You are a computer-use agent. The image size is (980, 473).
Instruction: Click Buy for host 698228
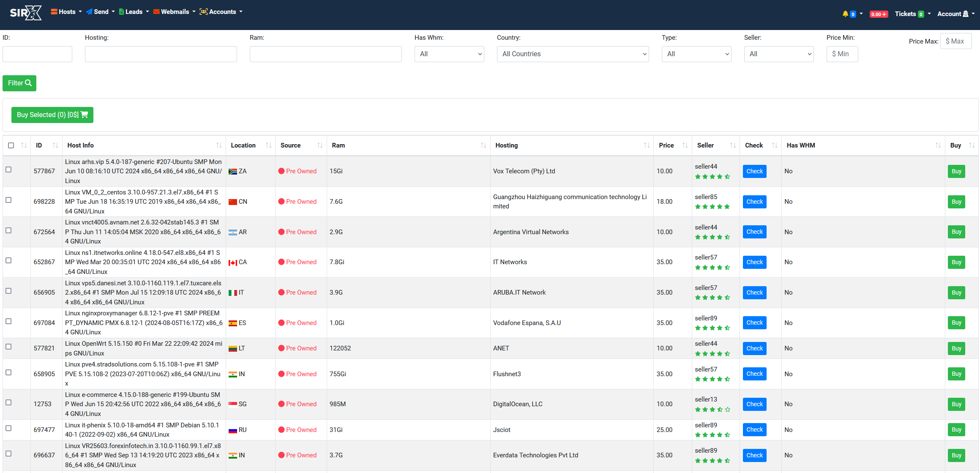[956, 202]
